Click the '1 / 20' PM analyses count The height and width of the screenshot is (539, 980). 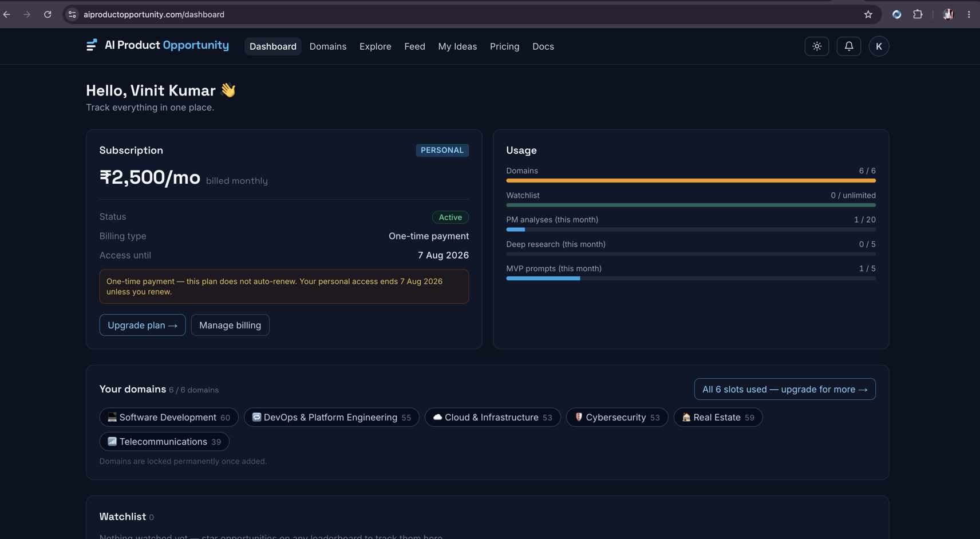[x=865, y=220]
